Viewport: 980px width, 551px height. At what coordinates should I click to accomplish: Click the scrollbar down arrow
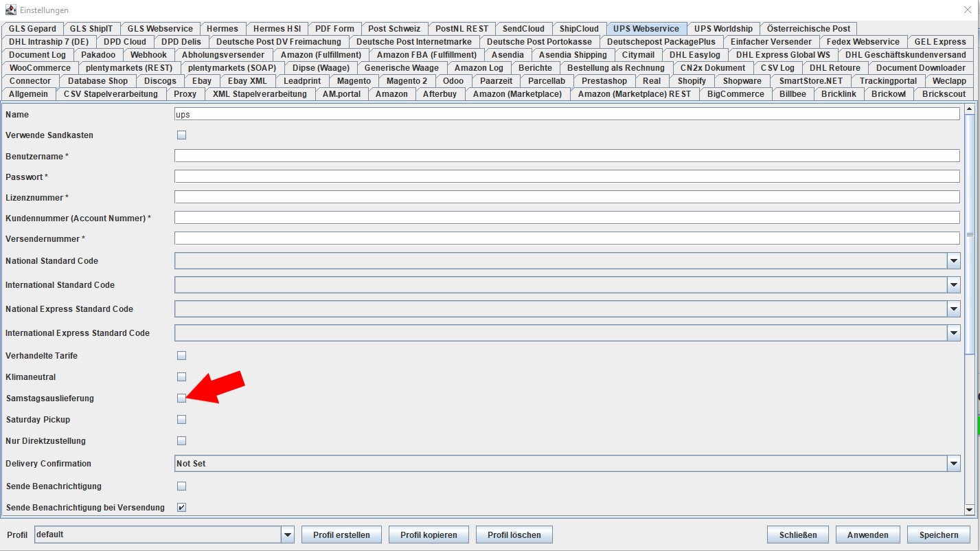pyautogui.click(x=970, y=509)
